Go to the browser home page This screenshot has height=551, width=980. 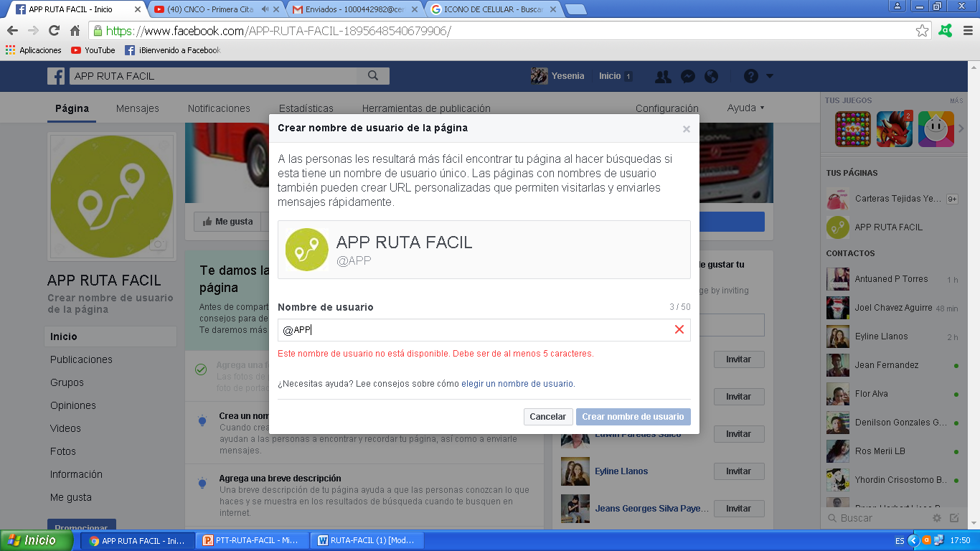point(75,31)
